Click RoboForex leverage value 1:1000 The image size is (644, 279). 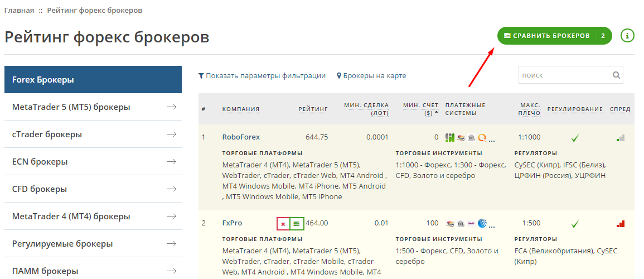[529, 137]
